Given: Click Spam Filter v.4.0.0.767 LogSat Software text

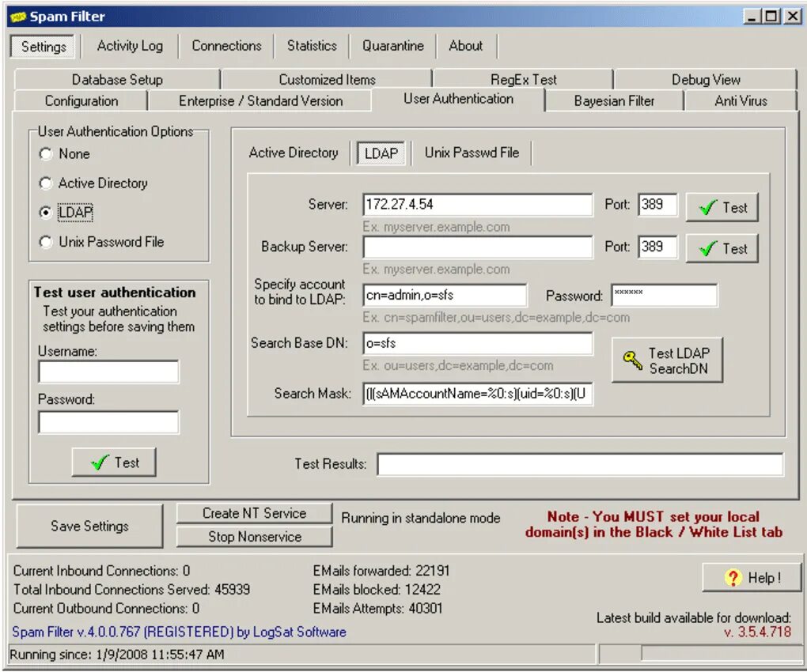Looking at the screenshot, I should (x=179, y=632).
